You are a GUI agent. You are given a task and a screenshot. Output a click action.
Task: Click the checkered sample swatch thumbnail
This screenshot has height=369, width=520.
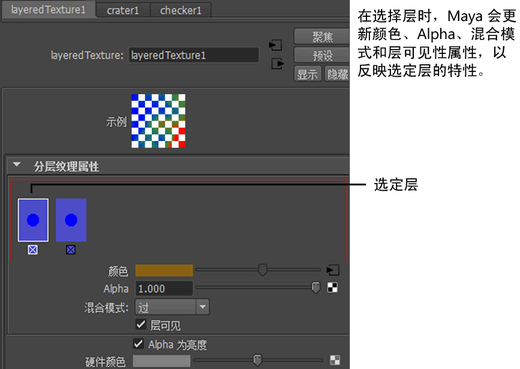click(158, 121)
